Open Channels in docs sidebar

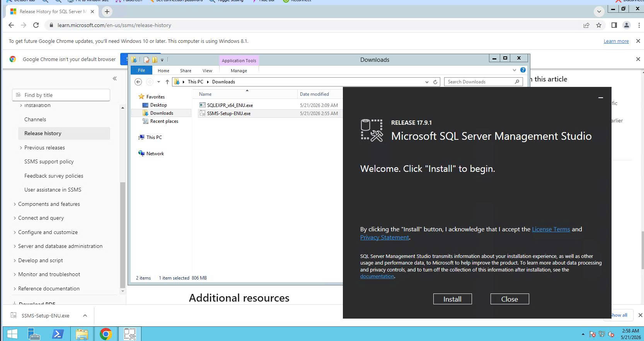coord(35,119)
